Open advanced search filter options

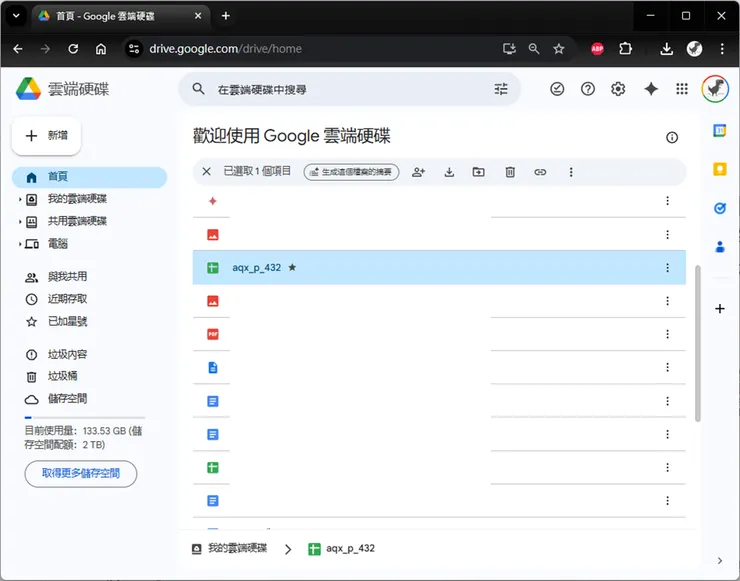[x=501, y=89]
